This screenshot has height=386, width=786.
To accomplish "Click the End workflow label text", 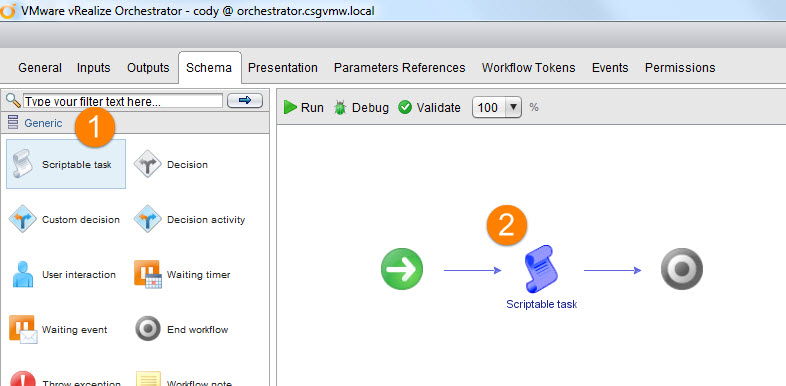I will pos(198,330).
